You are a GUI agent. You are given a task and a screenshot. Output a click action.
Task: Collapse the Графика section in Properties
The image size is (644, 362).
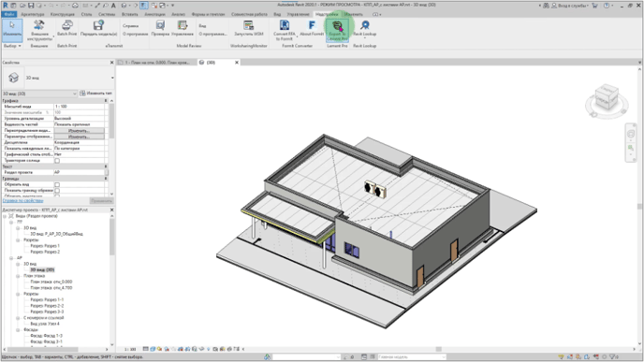tap(106, 101)
